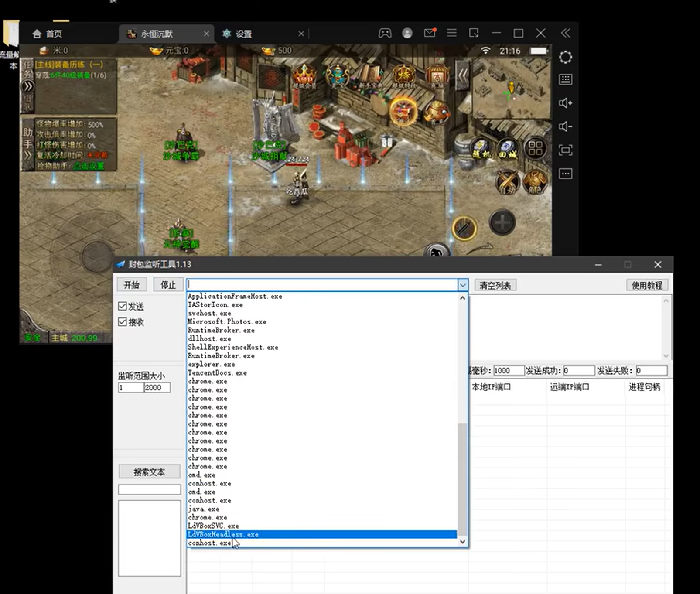The height and width of the screenshot is (594, 700).
Task: Switch to the 首页 home tab
Action: (48, 34)
